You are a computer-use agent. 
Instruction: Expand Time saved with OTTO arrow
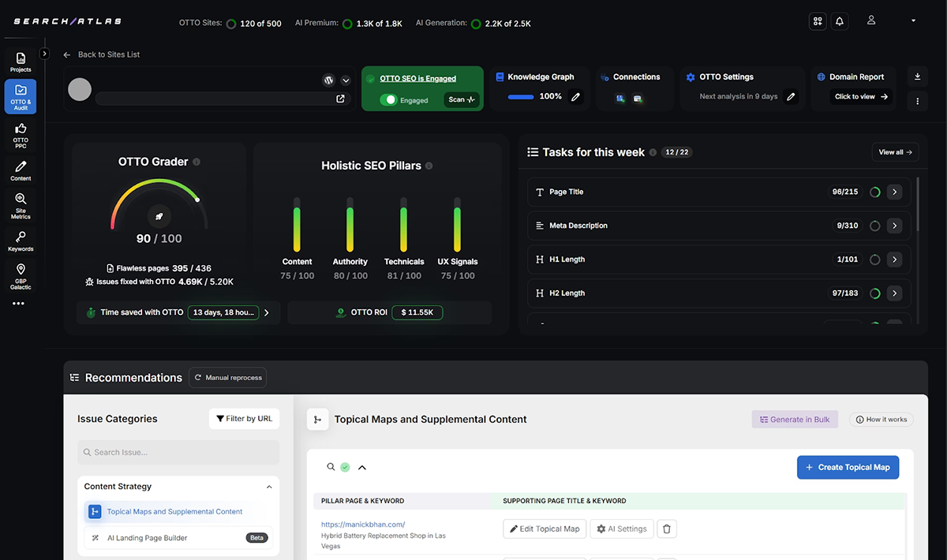(x=267, y=312)
